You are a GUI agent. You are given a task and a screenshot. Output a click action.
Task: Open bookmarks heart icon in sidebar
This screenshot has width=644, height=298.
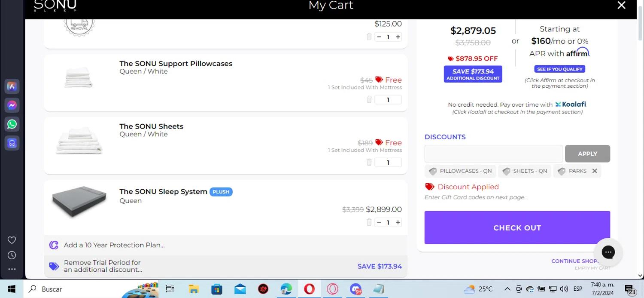pos(12,240)
